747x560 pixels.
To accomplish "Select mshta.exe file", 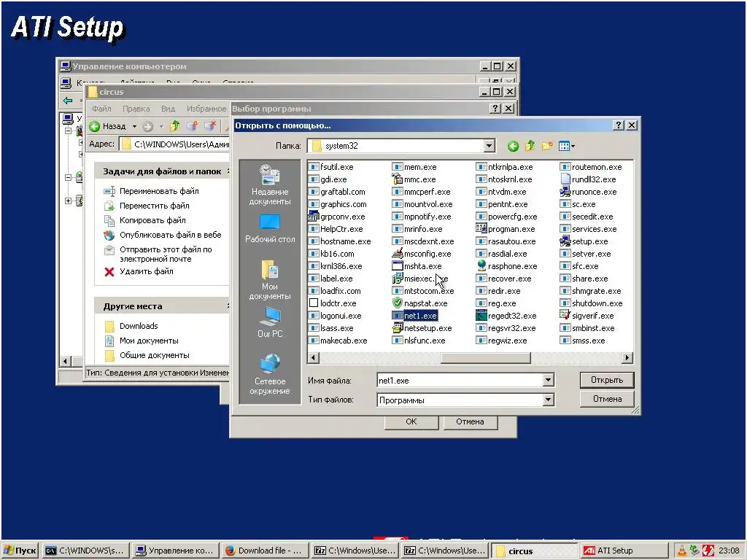I will 417,266.
